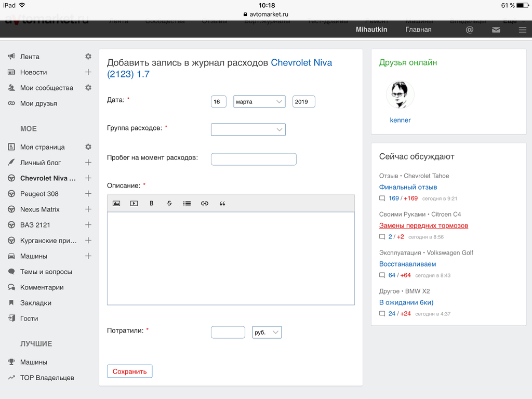Open month dropdown showing марта
Screen dimensions: 532x399
(259, 102)
